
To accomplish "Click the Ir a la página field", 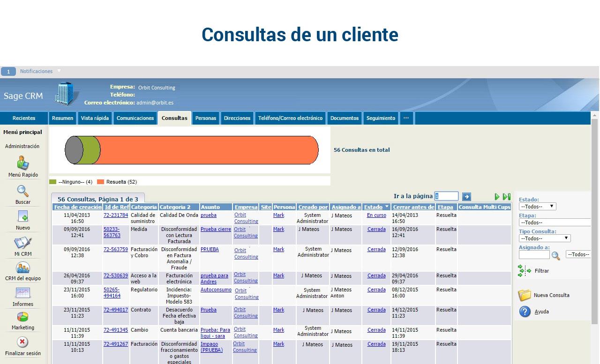I will 446,196.
